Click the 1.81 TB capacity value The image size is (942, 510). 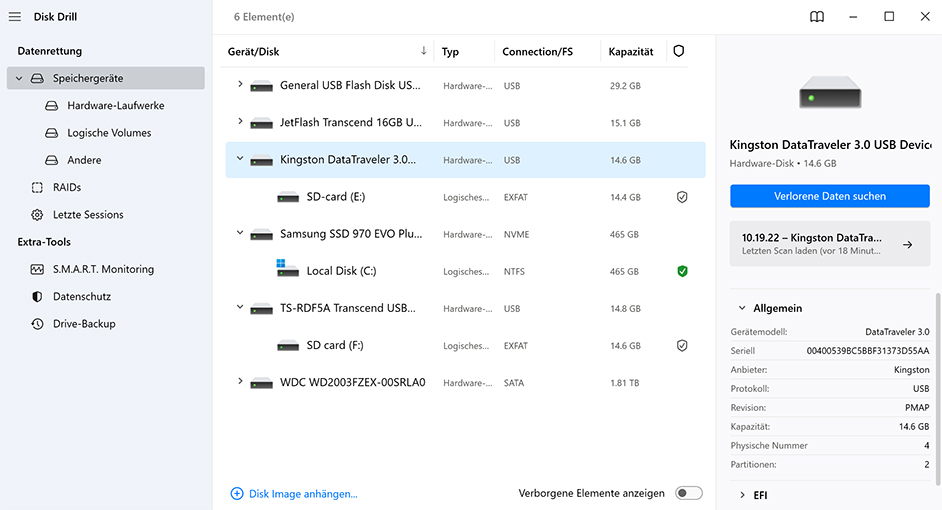pyautogui.click(x=625, y=383)
